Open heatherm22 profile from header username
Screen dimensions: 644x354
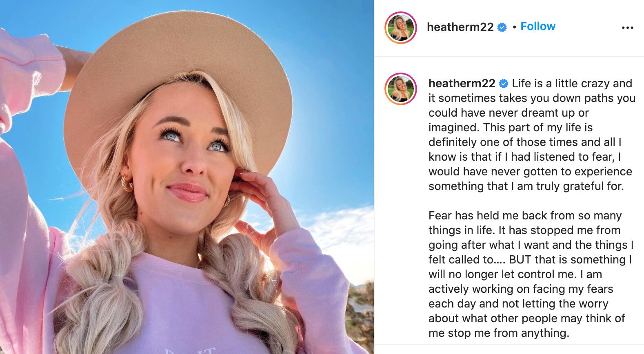[x=460, y=27]
